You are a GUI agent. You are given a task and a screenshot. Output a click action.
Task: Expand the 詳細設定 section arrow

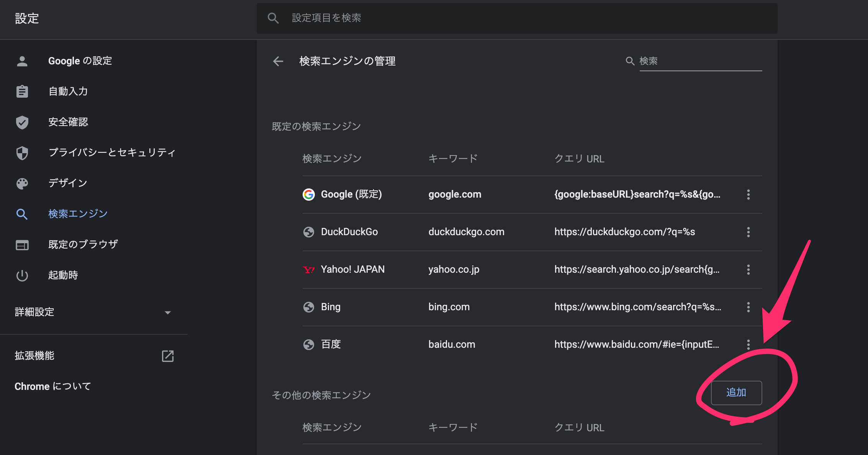point(167,313)
